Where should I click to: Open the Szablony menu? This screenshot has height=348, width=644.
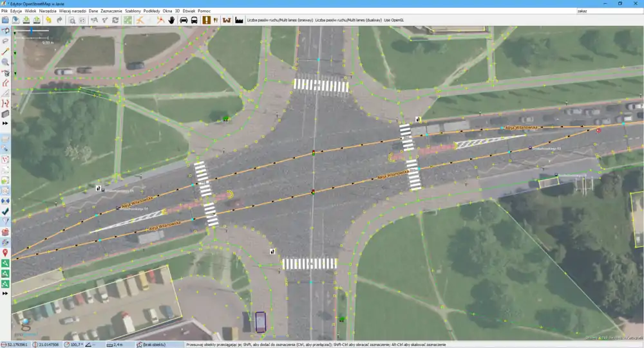[x=133, y=12]
